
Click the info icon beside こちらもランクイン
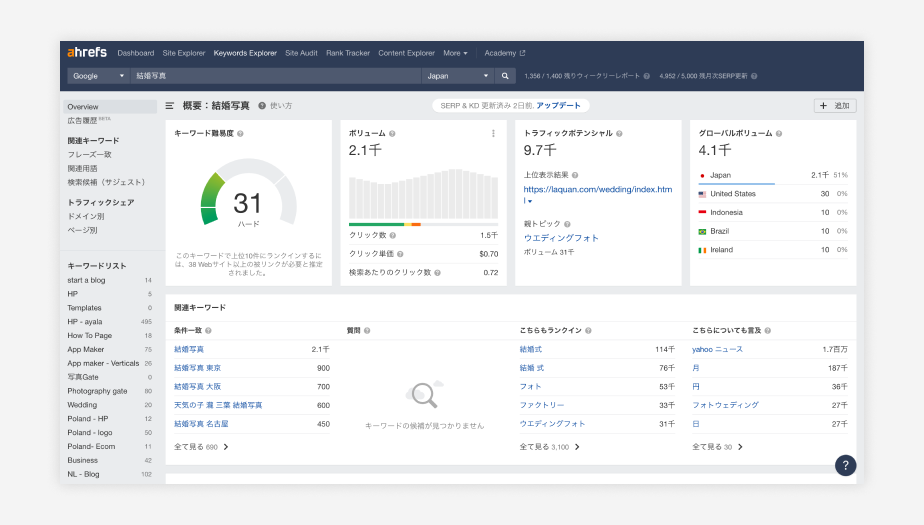(x=588, y=331)
